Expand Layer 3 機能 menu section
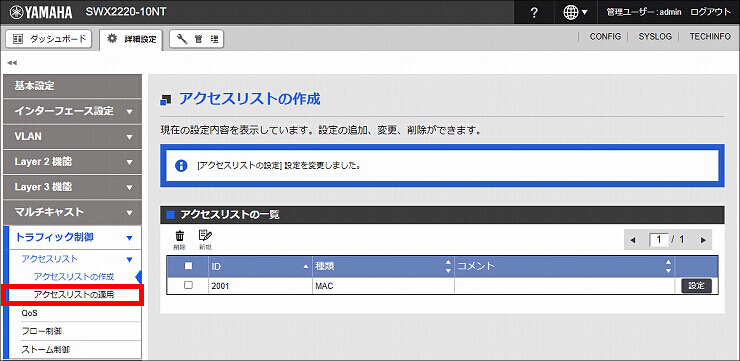740x361 pixels. pos(72,187)
